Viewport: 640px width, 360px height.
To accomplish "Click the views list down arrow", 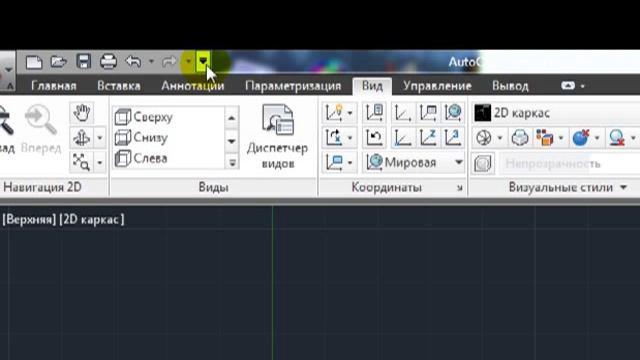I will click(231, 141).
